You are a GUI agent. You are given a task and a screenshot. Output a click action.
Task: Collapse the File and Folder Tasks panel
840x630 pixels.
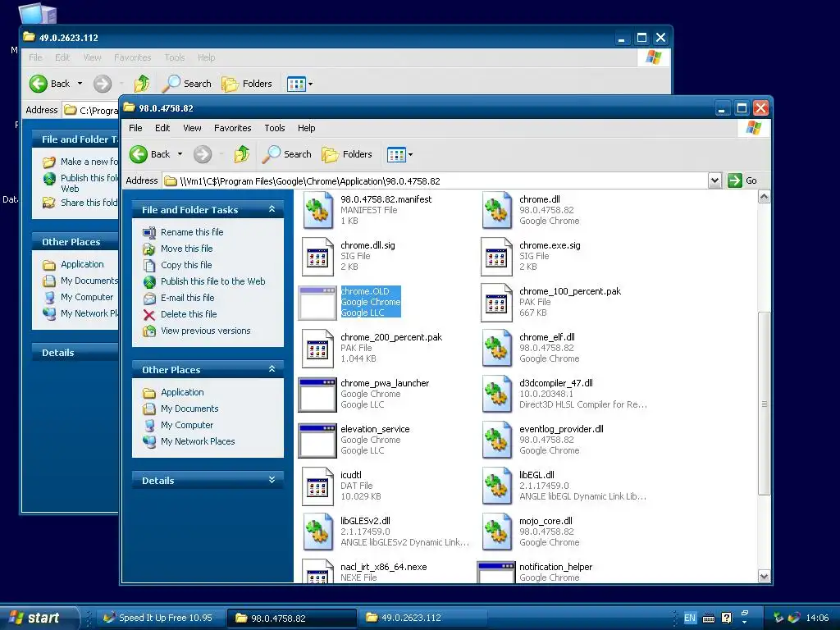272,209
